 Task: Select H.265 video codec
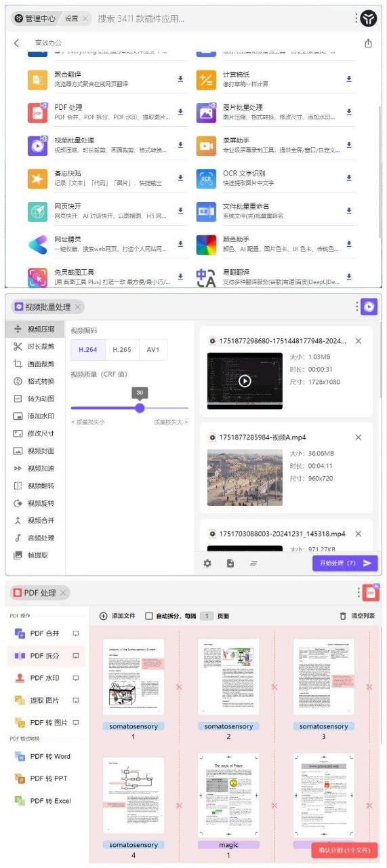[121, 350]
